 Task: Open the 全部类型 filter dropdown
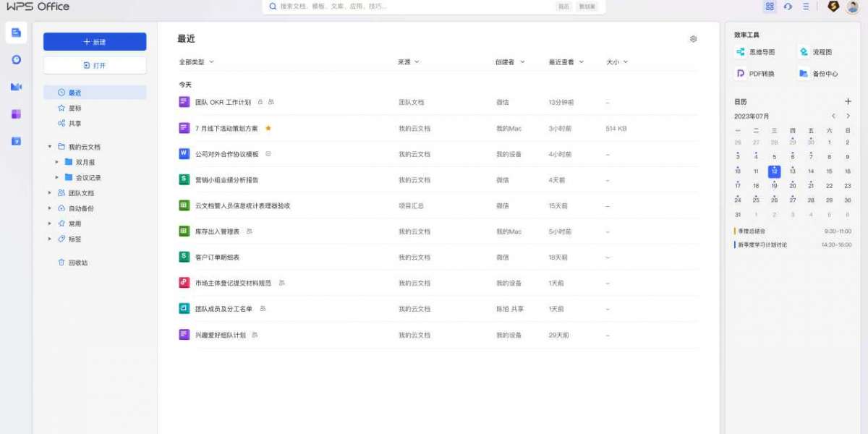pos(196,62)
